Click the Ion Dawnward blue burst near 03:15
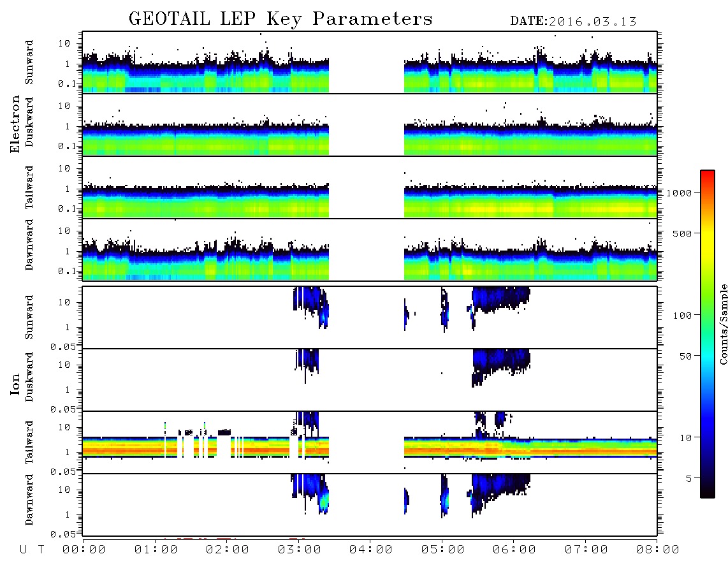This screenshot has width=728, height=561. [x=310, y=492]
